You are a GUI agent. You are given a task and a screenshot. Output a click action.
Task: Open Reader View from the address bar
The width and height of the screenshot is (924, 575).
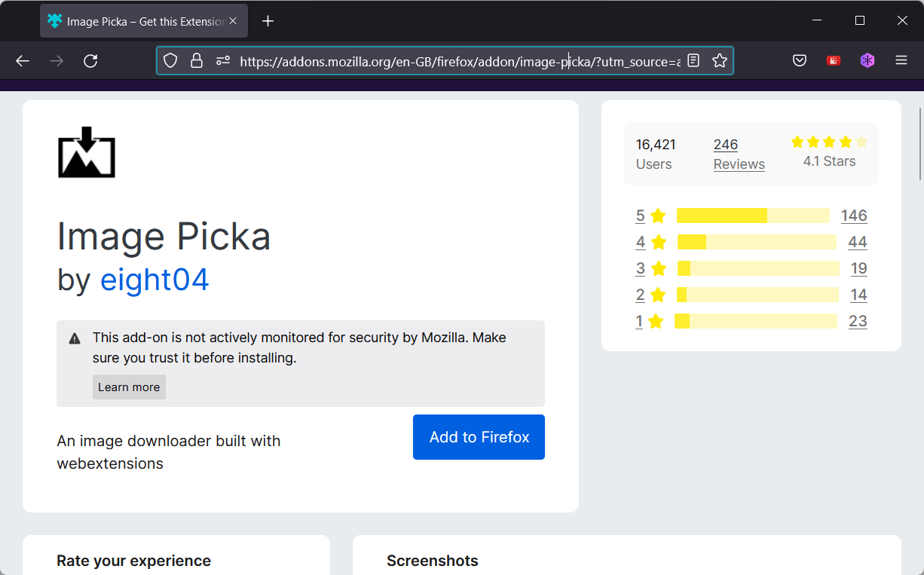tap(693, 60)
